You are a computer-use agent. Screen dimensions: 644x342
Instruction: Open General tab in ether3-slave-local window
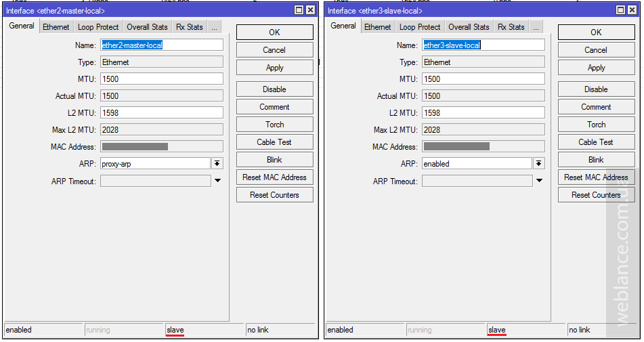[x=343, y=26]
